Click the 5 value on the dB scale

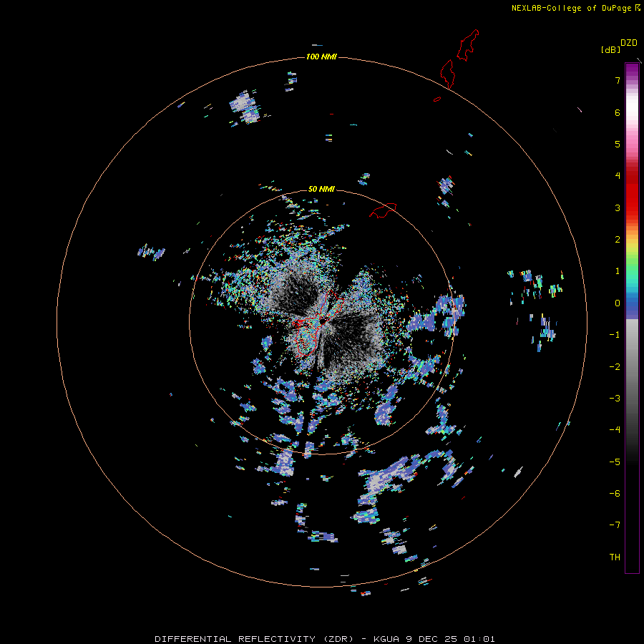[618, 144]
